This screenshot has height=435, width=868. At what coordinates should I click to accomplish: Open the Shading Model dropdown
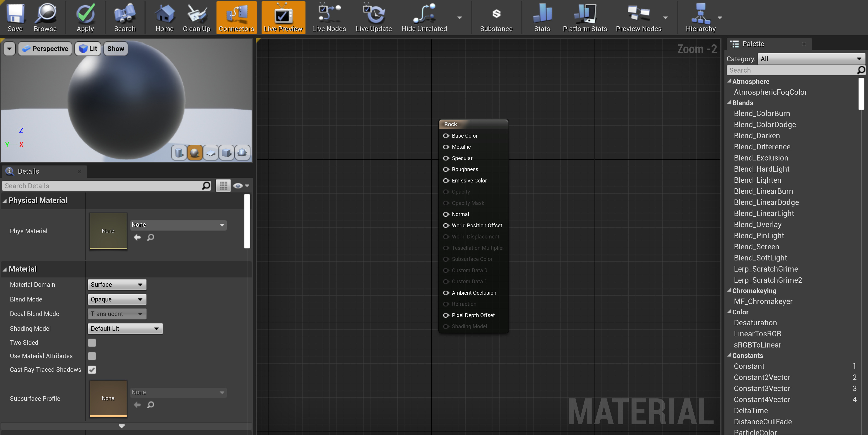click(125, 328)
